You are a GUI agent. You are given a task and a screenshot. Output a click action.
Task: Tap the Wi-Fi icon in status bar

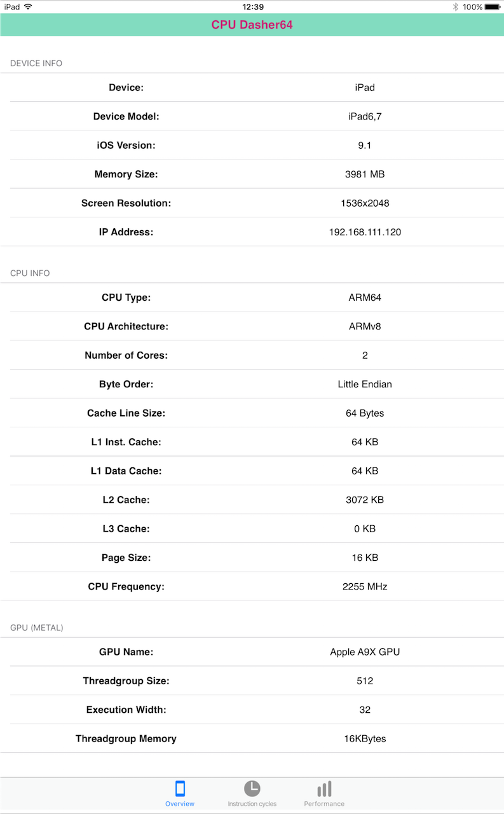click(x=28, y=7)
